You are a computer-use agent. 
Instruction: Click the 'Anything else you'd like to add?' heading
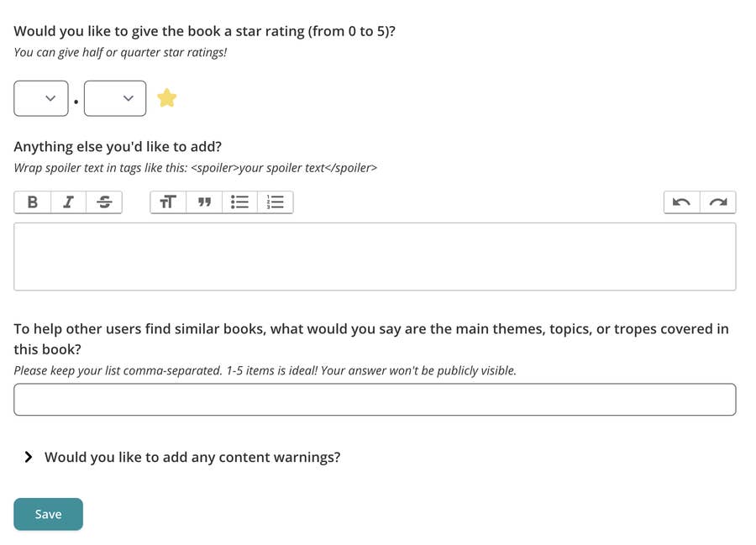[x=117, y=146]
